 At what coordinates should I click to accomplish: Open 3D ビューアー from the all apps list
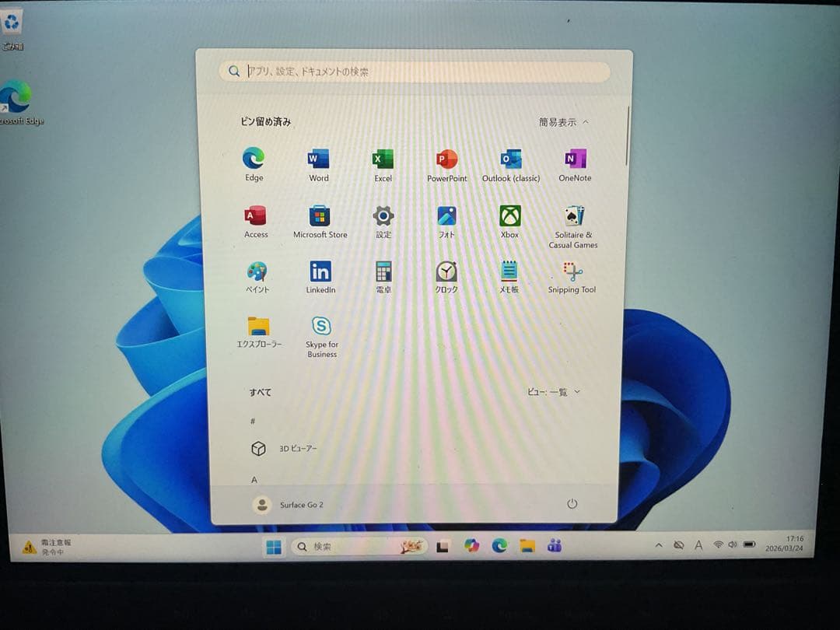(x=284, y=449)
